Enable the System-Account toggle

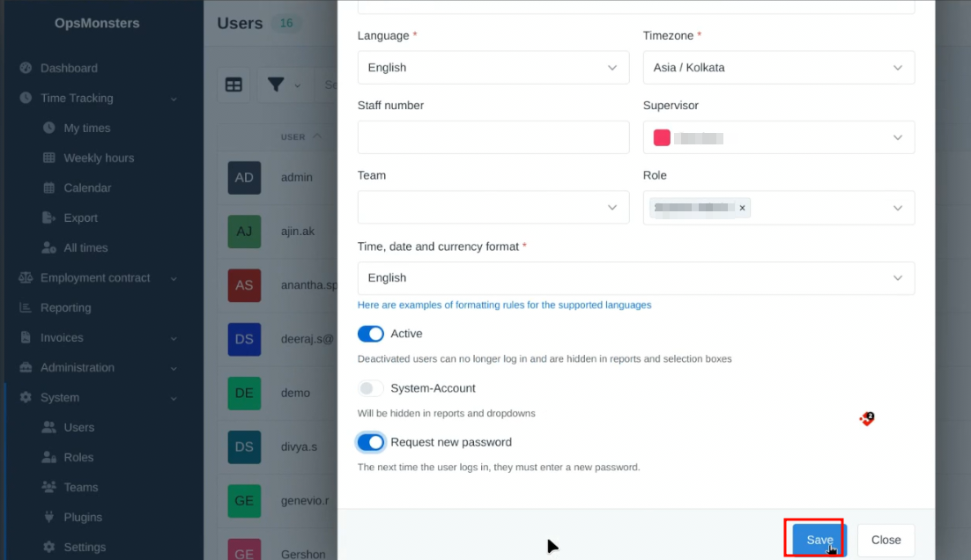pos(371,388)
